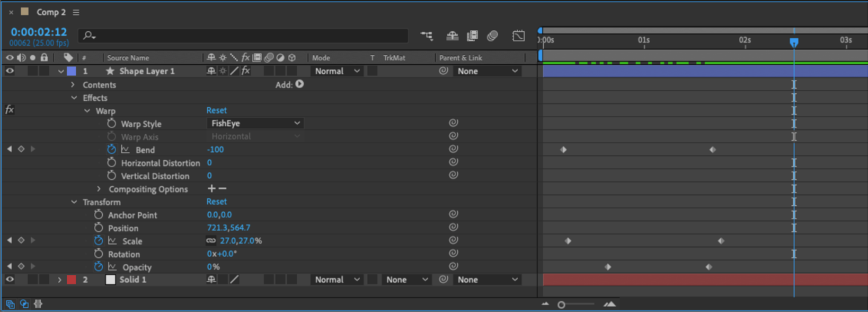This screenshot has width=868, height=312.
Task: Include Scale in graph editor set
Action: (x=112, y=240)
